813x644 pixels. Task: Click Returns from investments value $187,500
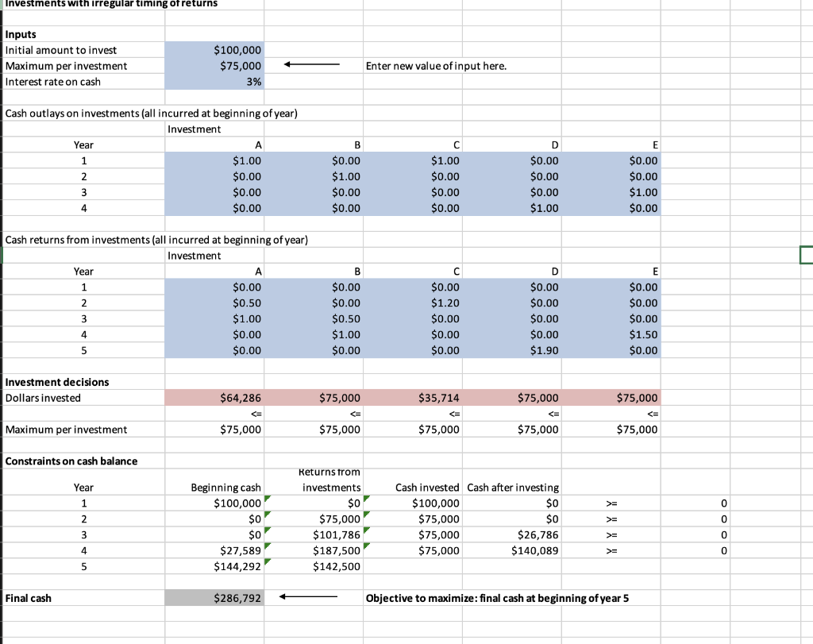pos(314,550)
